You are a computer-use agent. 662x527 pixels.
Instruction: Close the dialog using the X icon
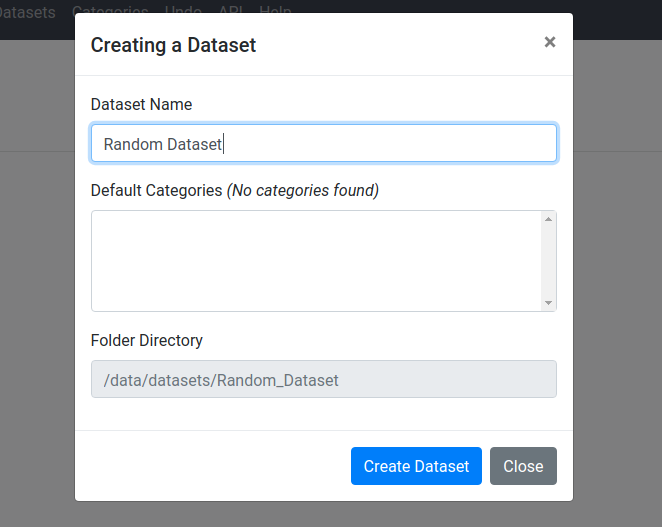pyautogui.click(x=549, y=42)
